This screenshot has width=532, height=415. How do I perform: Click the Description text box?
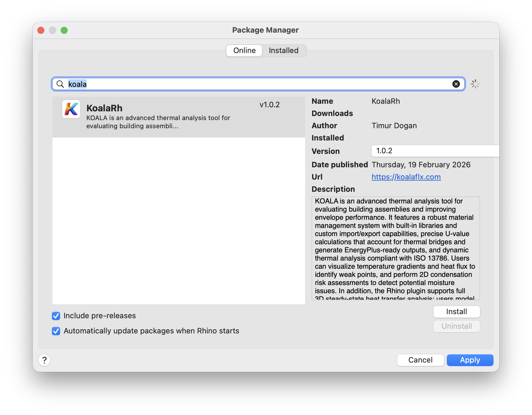point(396,249)
